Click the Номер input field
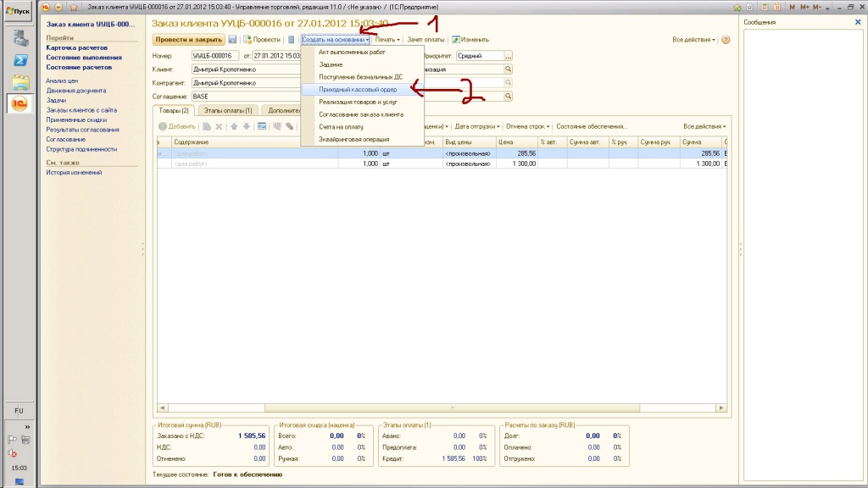The image size is (868, 488). coord(215,56)
